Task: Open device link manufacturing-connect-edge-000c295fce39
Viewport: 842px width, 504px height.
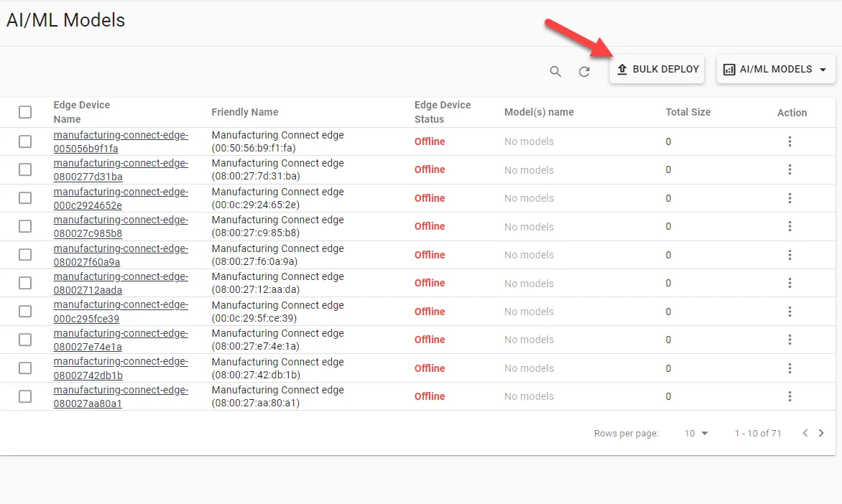Action: pyautogui.click(x=121, y=312)
